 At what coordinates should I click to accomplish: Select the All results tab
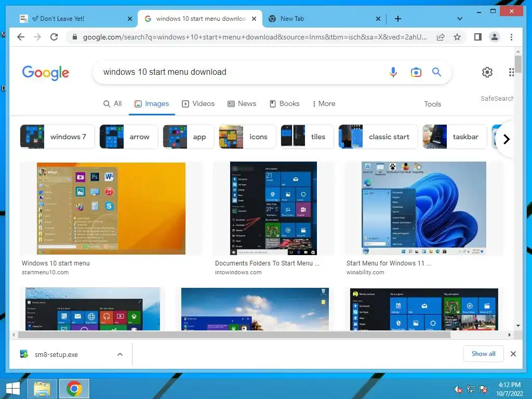click(112, 103)
